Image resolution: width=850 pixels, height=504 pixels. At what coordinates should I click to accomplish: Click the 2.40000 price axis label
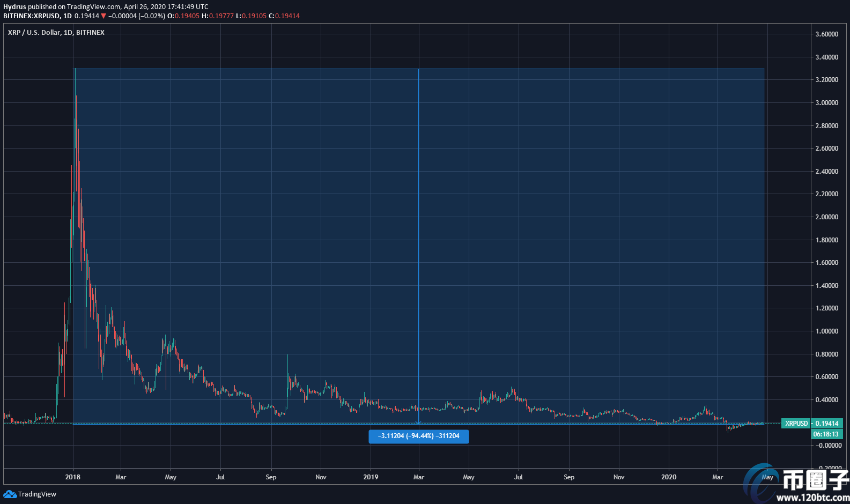click(x=827, y=172)
